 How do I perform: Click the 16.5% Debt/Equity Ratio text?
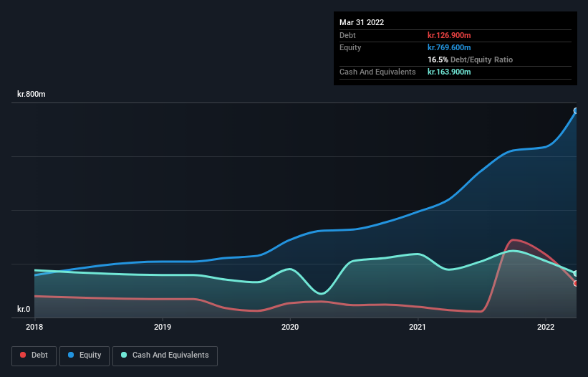(x=470, y=59)
